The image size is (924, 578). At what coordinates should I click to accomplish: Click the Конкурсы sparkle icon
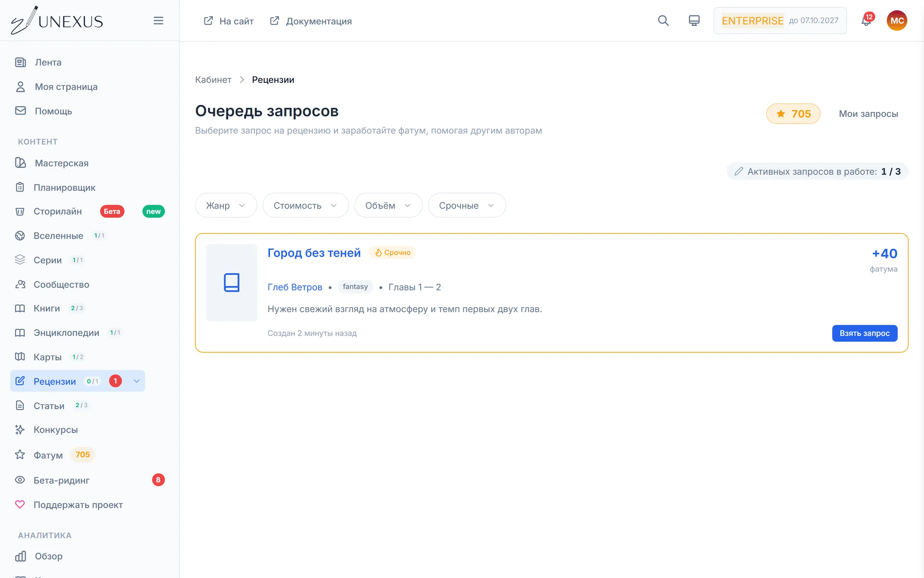tap(20, 430)
